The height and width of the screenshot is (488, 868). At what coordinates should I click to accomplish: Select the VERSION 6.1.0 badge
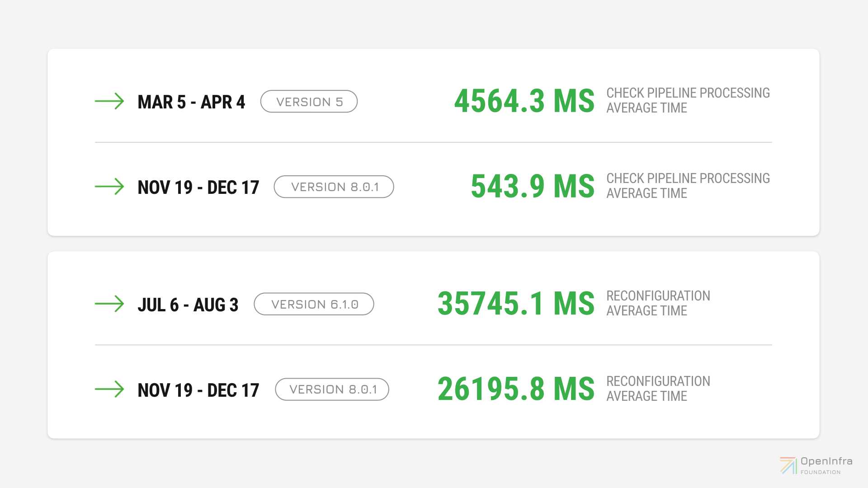[314, 304]
